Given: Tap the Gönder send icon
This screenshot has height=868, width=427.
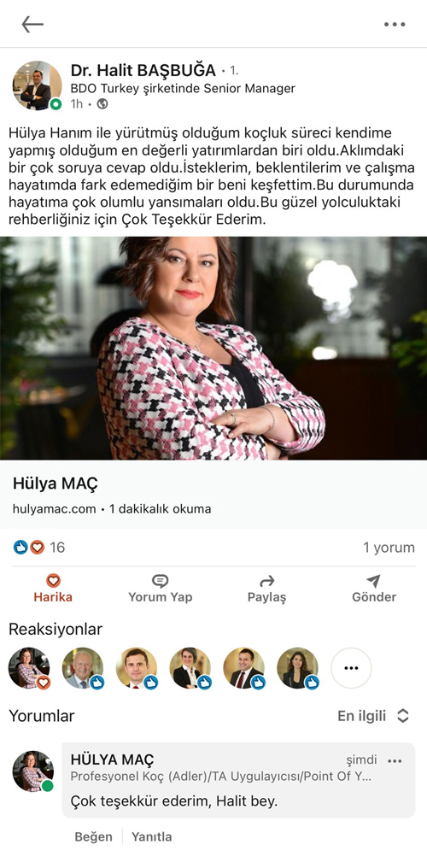Looking at the screenshot, I should [x=374, y=581].
